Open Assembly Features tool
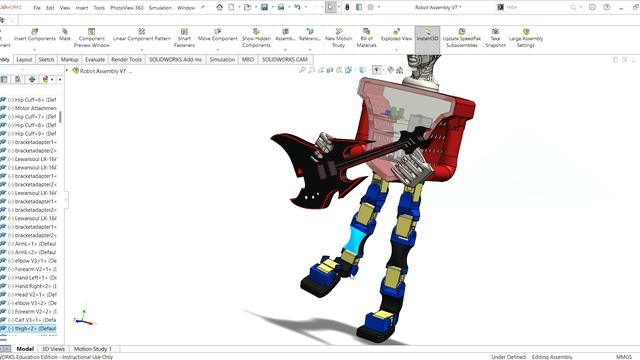The height and width of the screenshot is (360, 640). (x=285, y=35)
